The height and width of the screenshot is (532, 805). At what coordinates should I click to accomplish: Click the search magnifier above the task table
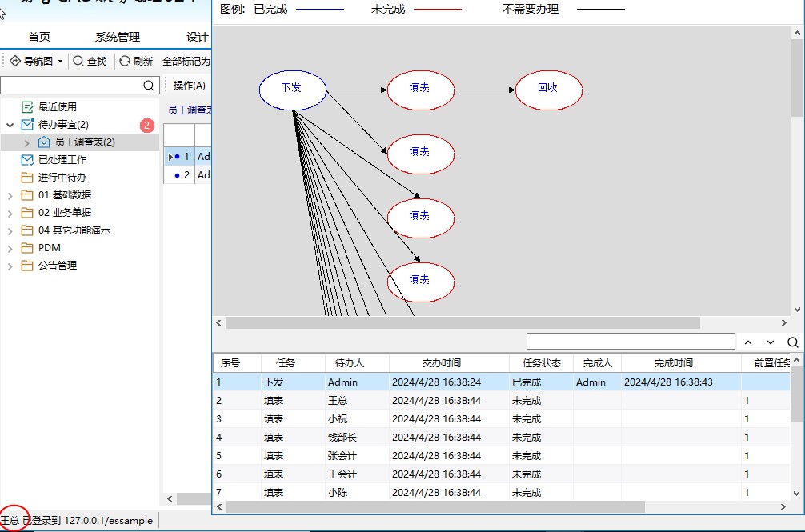point(792,342)
